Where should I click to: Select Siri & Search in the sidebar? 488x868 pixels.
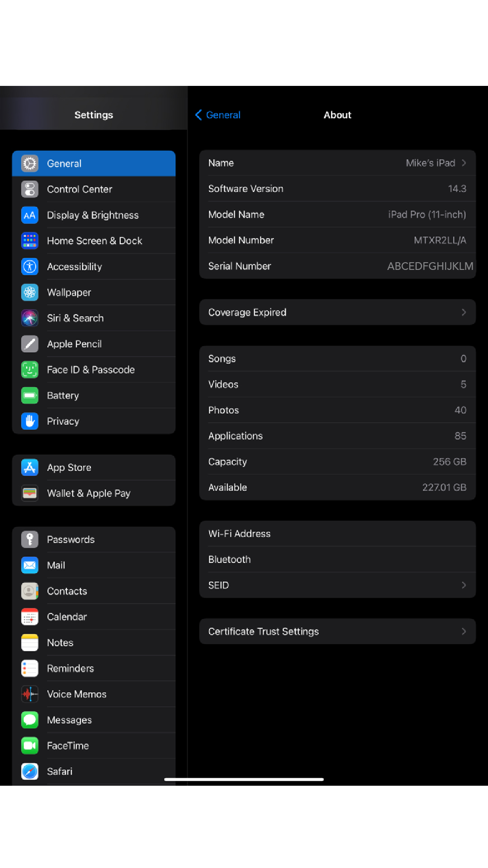(x=94, y=318)
